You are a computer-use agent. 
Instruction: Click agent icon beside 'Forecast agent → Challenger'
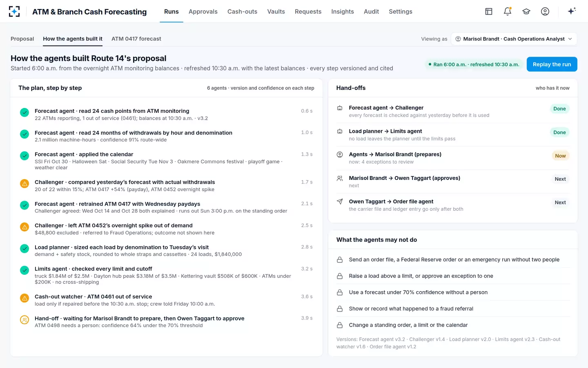click(340, 108)
